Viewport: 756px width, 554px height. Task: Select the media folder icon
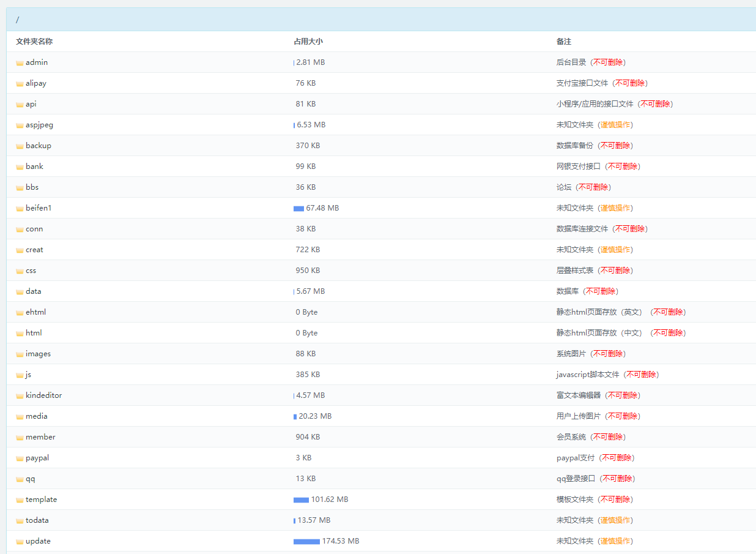[20, 417]
